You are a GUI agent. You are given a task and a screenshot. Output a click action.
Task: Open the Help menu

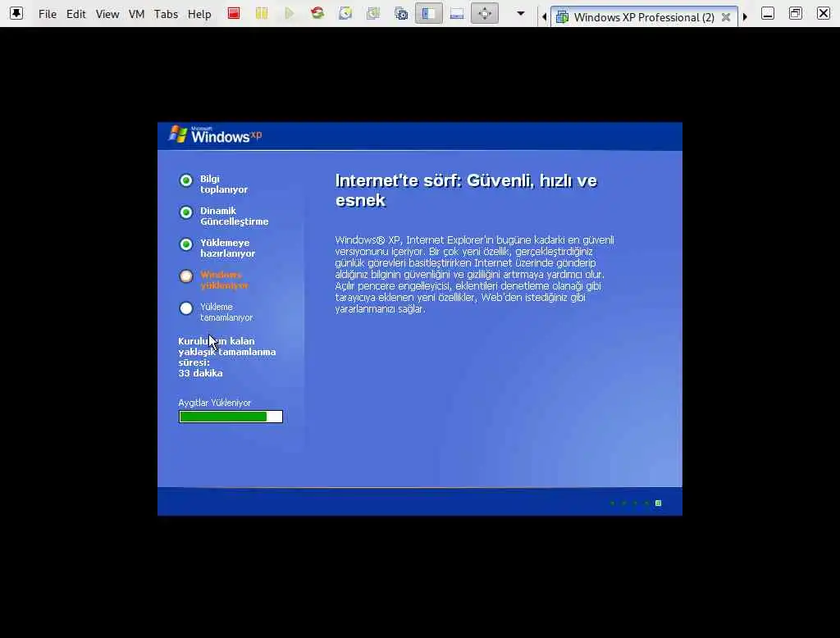199,14
